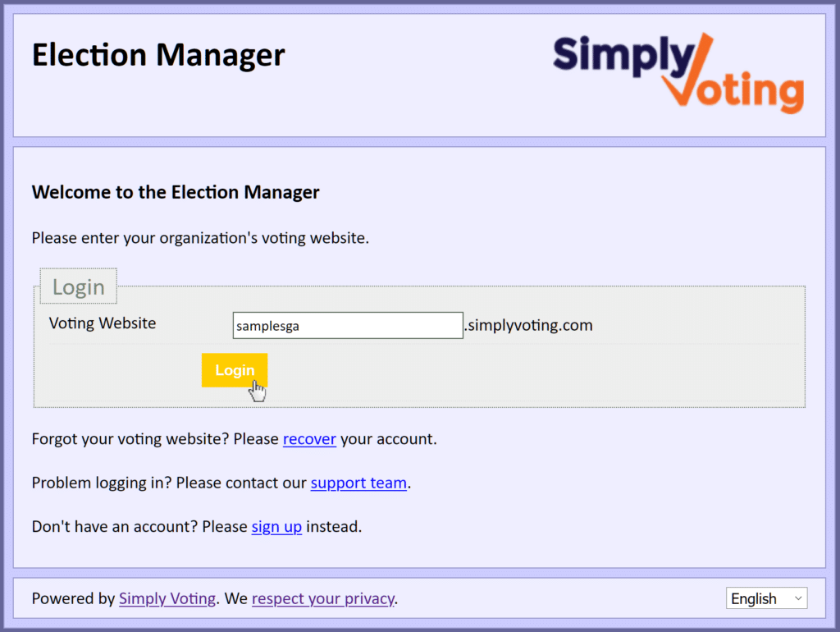Click the organization's voting website instruction text
This screenshot has height=632, width=840.
click(x=200, y=238)
